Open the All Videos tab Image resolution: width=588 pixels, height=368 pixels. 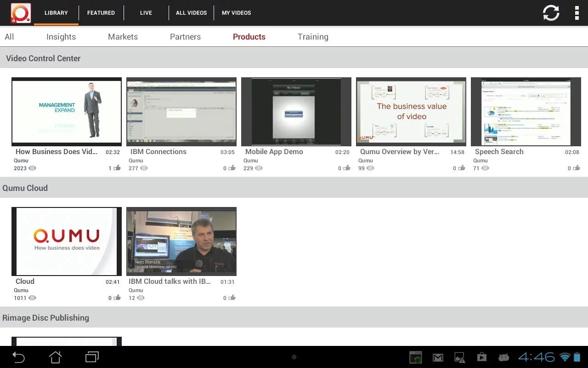191,13
